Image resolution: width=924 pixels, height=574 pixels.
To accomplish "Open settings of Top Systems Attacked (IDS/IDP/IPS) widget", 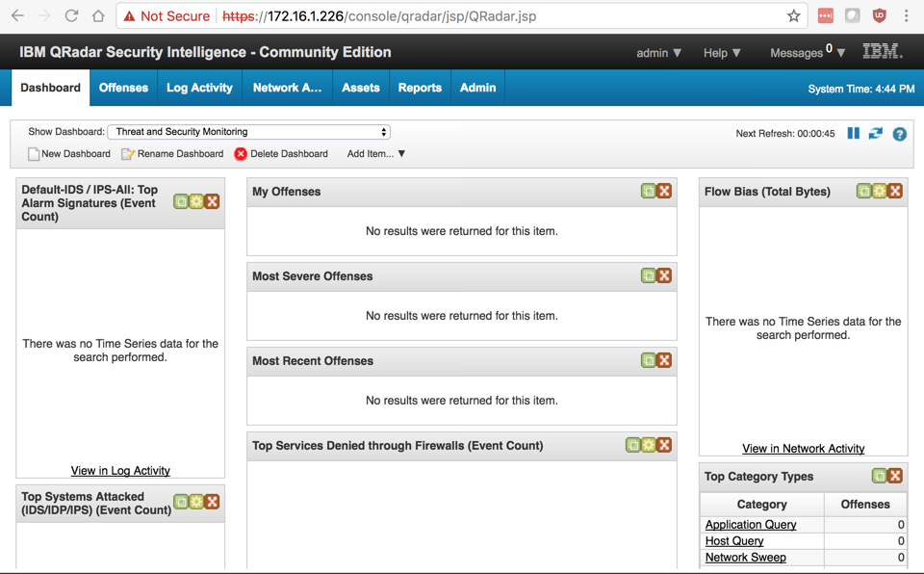I will pos(196,502).
